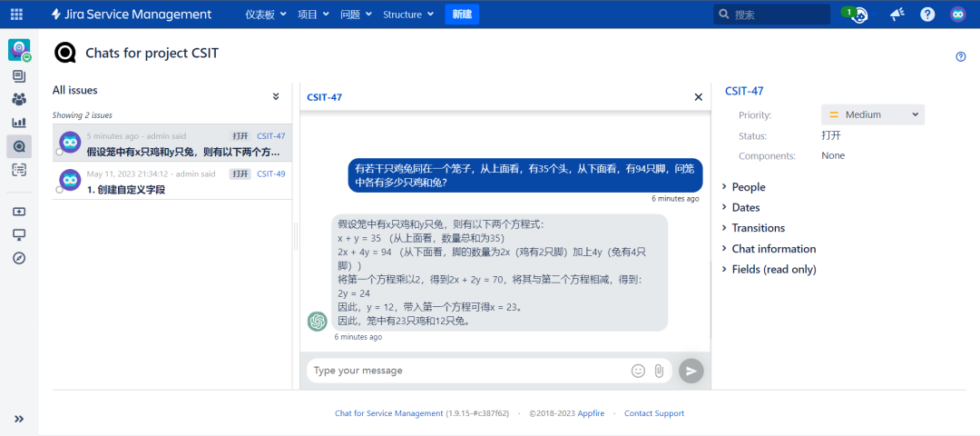The height and width of the screenshot is (436, 980).
Task: Open the 仪表板 menu
Action: (x=266, y=15)
